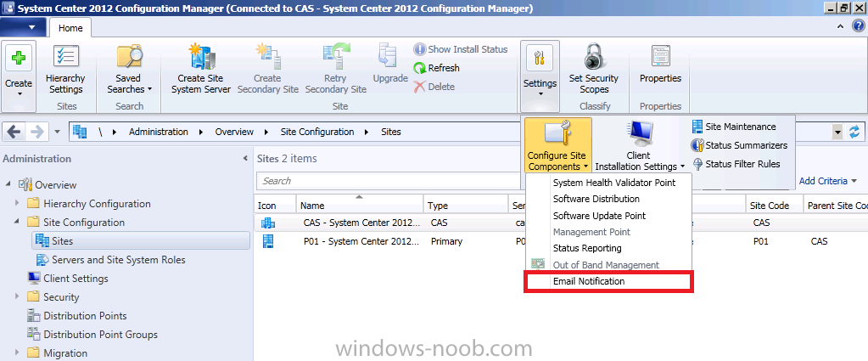Select the CAS site row
This screenshot has height=361, width=868.
561,223
